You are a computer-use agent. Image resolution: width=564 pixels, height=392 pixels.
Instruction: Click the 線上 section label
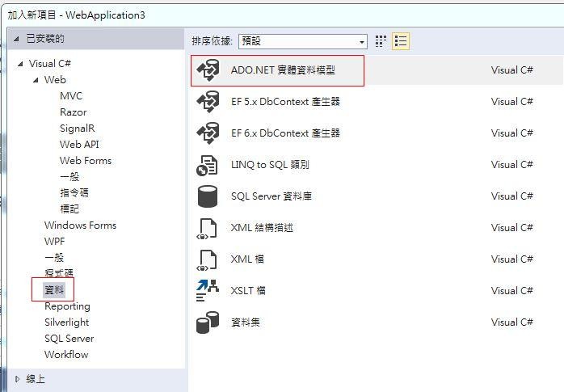point(36,379)
